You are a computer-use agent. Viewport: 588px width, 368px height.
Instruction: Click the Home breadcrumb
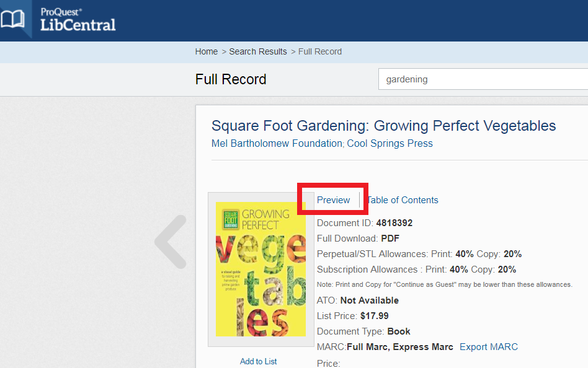pyautogui.click(x=207, y=51)
